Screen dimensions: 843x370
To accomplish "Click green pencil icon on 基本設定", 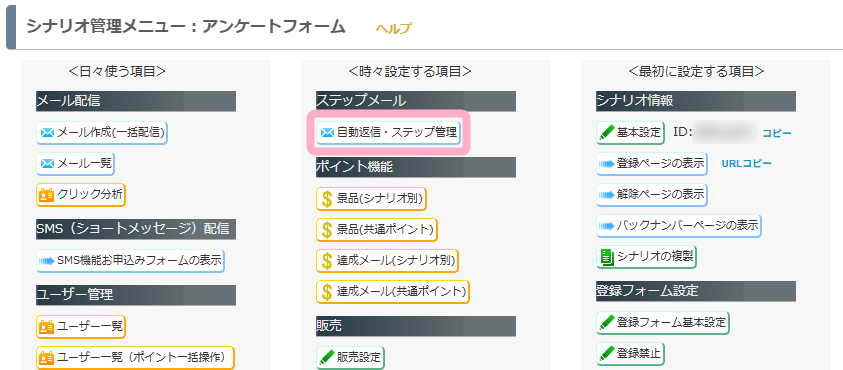I will point(608,132).
